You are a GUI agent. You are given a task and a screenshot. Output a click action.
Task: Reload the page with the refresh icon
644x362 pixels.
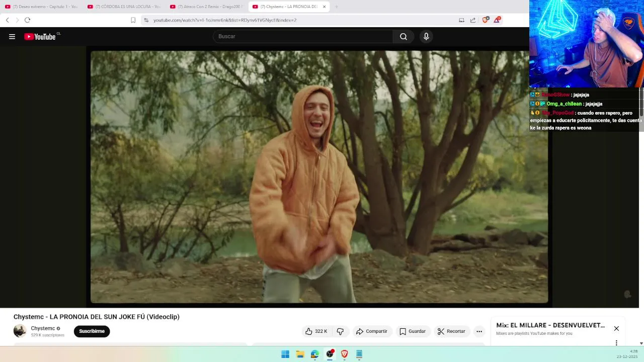[27, 20]
